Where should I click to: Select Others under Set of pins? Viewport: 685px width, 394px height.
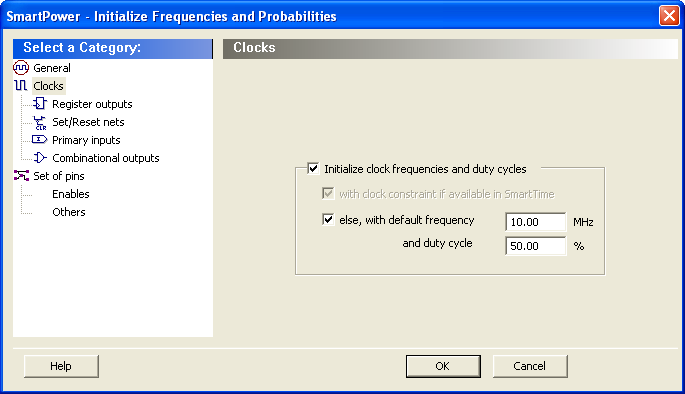point(69,212)
